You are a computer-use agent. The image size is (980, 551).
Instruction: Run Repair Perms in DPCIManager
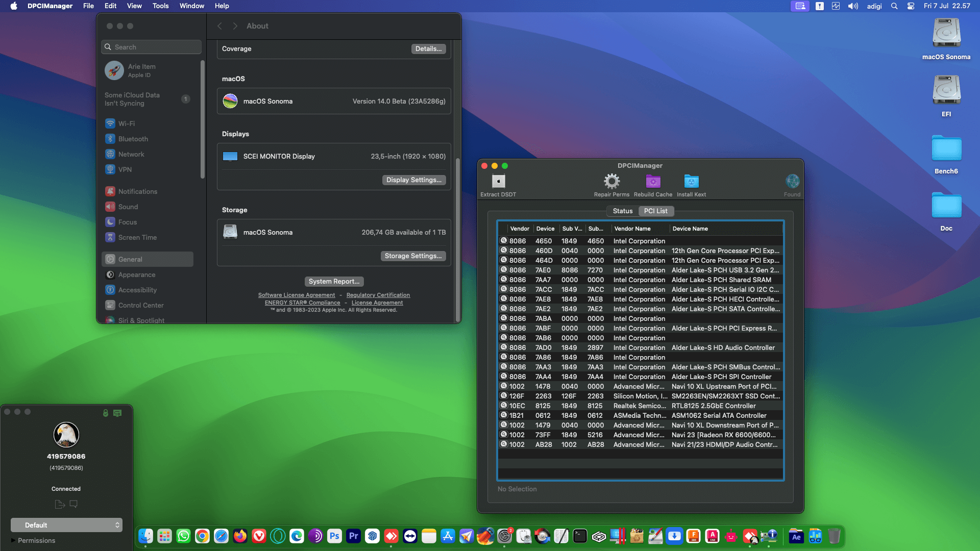[x=611, y=185]
